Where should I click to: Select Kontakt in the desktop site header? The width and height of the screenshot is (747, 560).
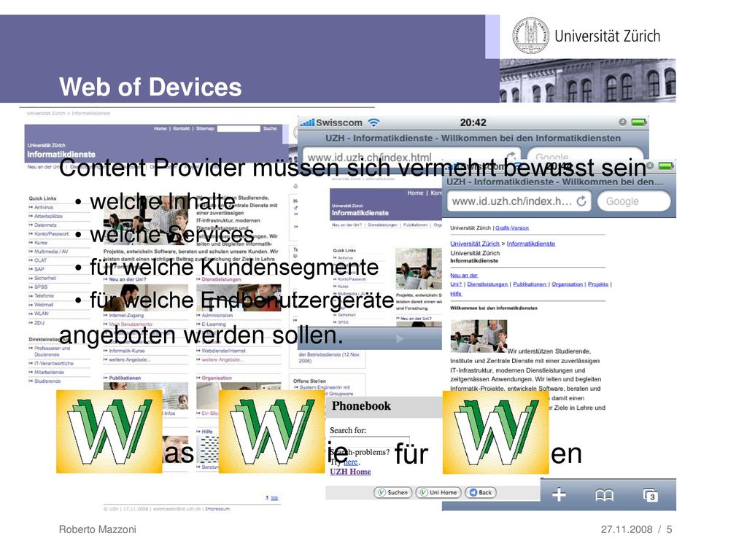coord(181,128)
